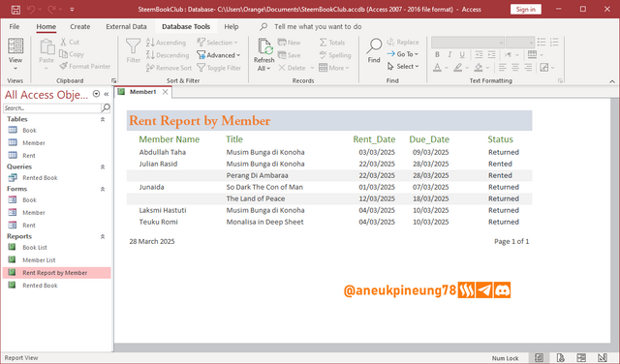
Task: Collapse the Tables group in navigation pane
Action: 103,119
